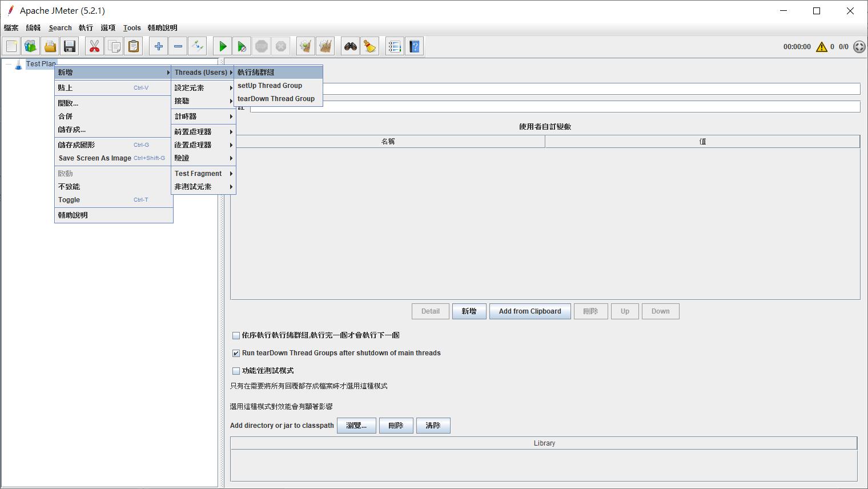
Task: Click the New test plan toolbar icon
Action: click(x=11, y=46)
